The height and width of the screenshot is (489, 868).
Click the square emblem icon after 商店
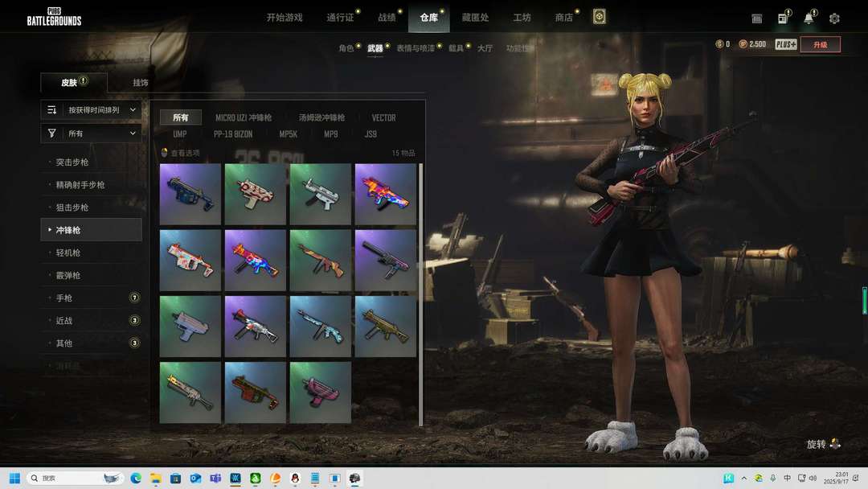tap(599, 17)
